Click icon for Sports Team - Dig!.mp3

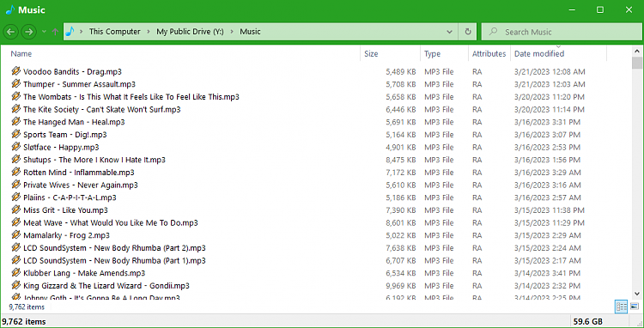point(15,134)
